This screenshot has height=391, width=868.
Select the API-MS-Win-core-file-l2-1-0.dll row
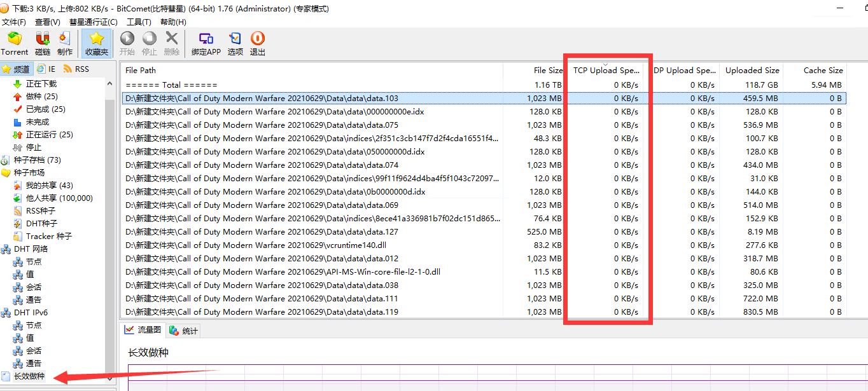pyautogui.click(x=484, y=271)
